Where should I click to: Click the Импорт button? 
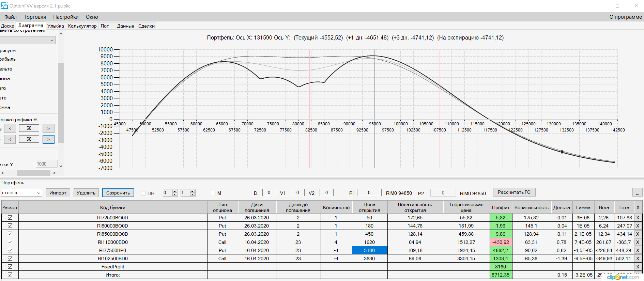pos(58,193)
